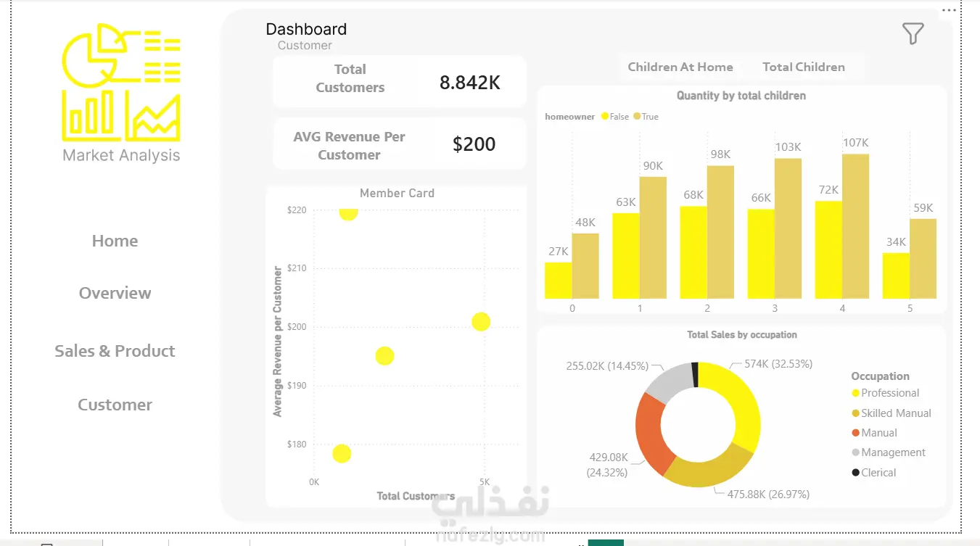Navigate to Sales & Product page
The height and width of the screenshot is (546, 980).
115,351
